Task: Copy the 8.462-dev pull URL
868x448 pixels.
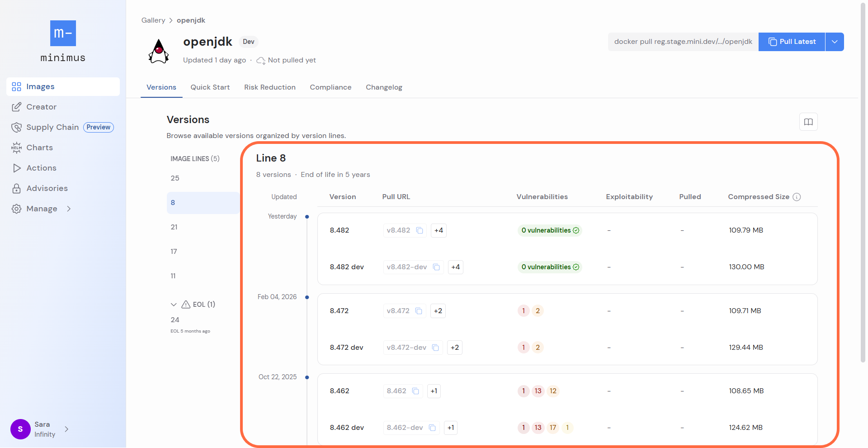Action: (x=432, y=428)
